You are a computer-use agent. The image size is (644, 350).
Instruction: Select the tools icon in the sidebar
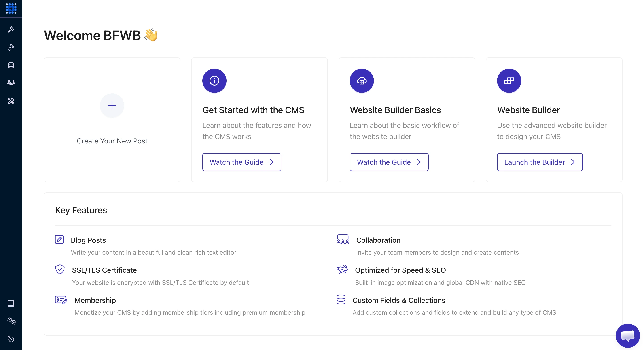click(x=11, y=101)
